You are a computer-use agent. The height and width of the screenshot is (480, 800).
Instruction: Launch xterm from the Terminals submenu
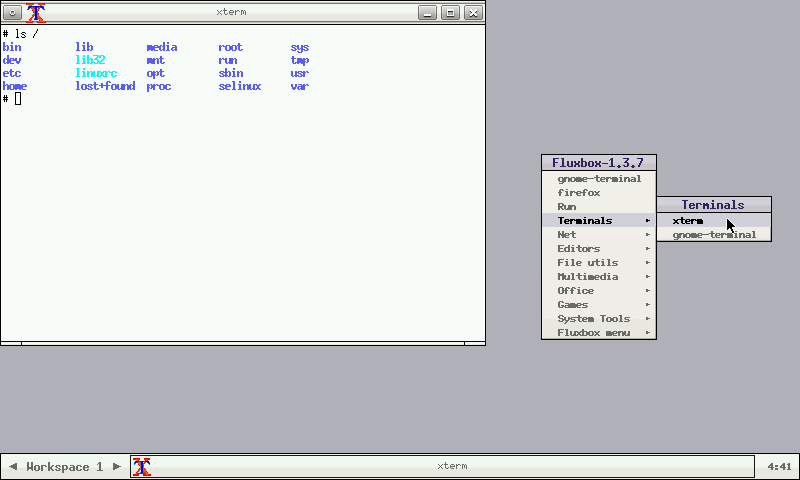(x=714, y=220)
